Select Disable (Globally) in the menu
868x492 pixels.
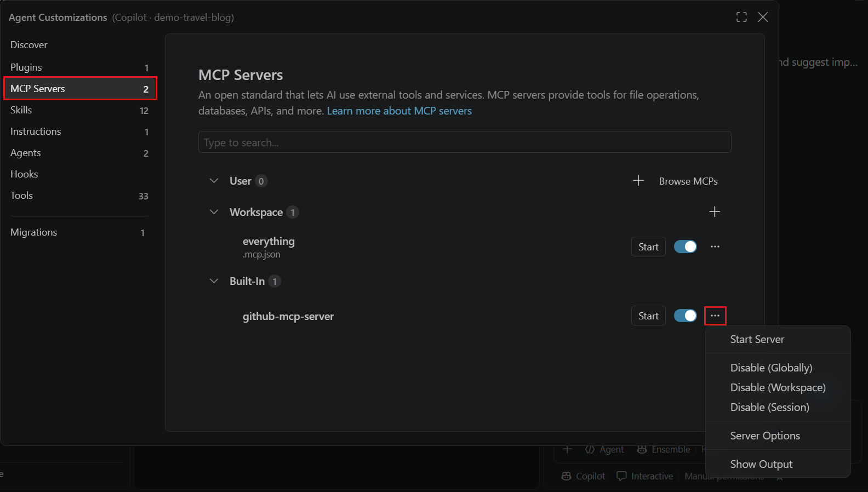point(778,368)
